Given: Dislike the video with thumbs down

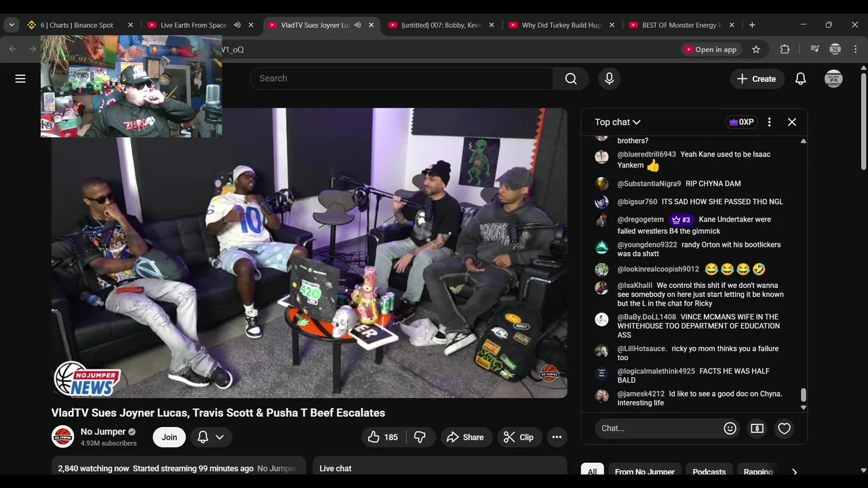Looking at the screenshot, I should (420, 437).
